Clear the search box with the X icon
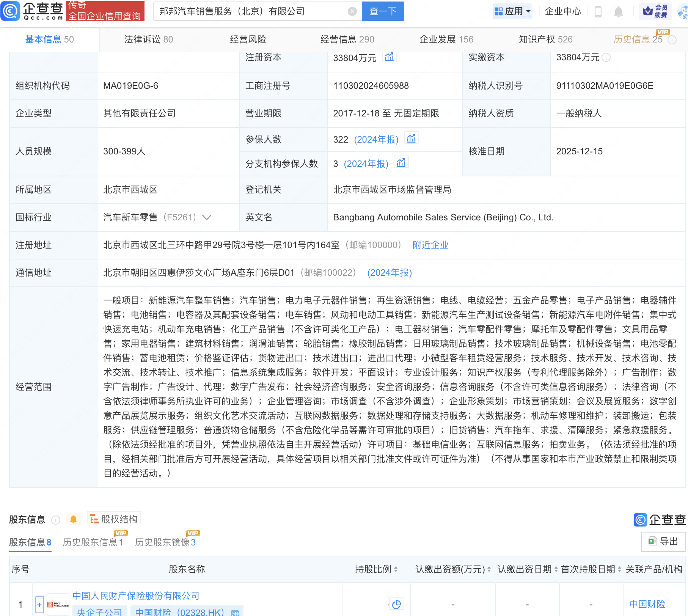The height and width of the screenshot is (616, 688). [x=352, y=11]
